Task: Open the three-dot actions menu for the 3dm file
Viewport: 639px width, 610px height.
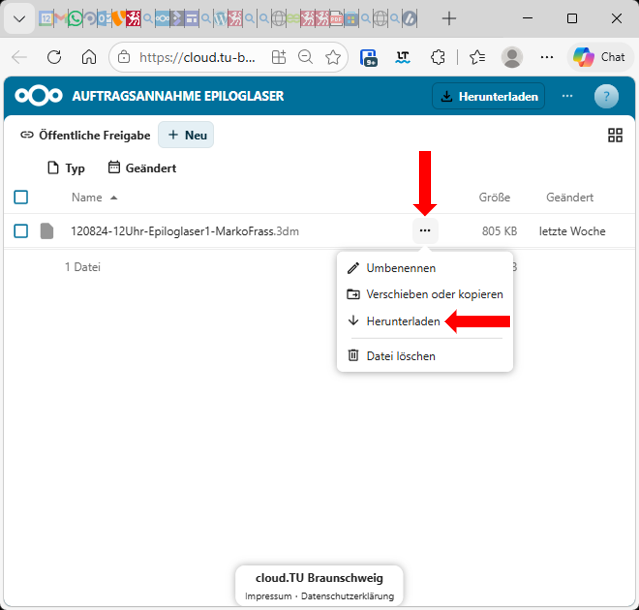Action: (425, 231)
